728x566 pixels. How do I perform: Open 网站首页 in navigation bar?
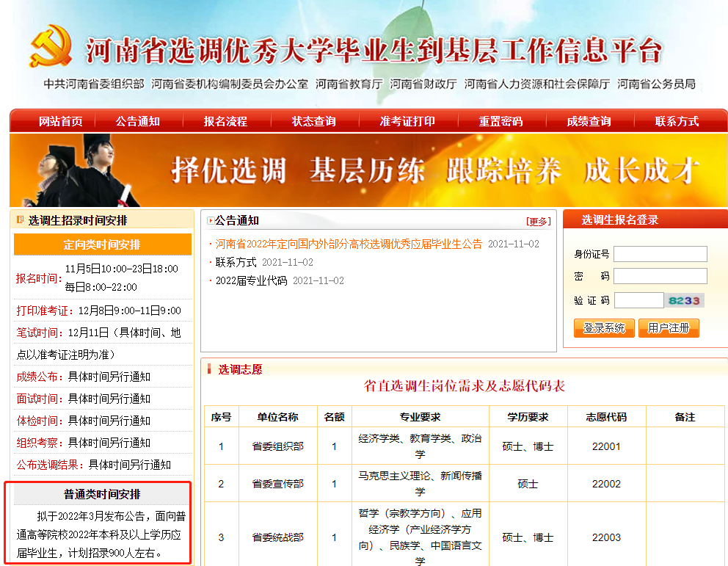click(x=60, y=121)
